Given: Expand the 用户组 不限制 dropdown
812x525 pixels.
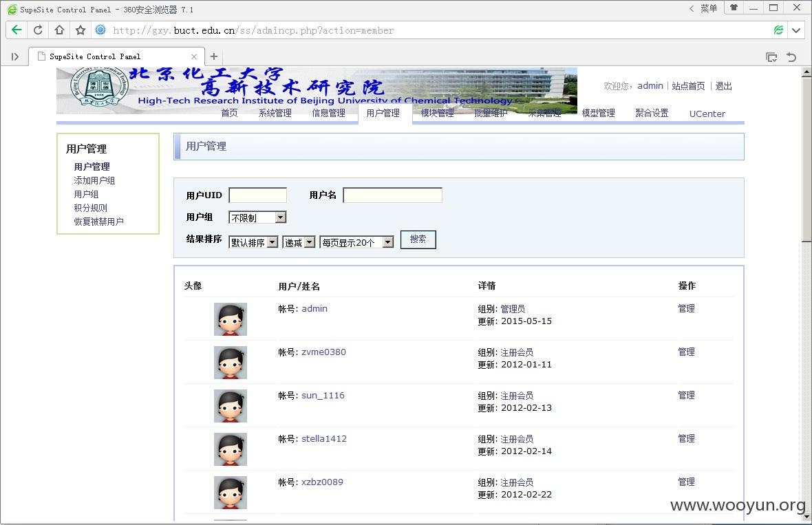Looking at the screenshot, I should pyautogui.click(x=257, y=217).
